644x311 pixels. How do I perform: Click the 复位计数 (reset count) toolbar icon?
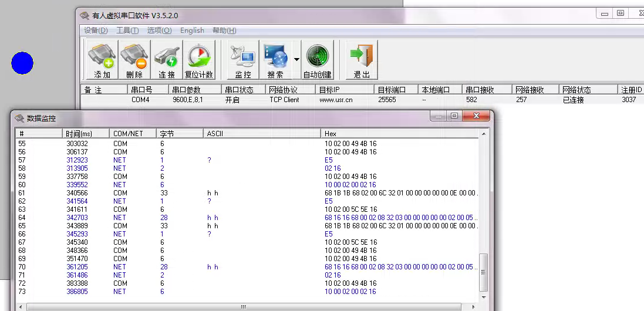point(199,60)
